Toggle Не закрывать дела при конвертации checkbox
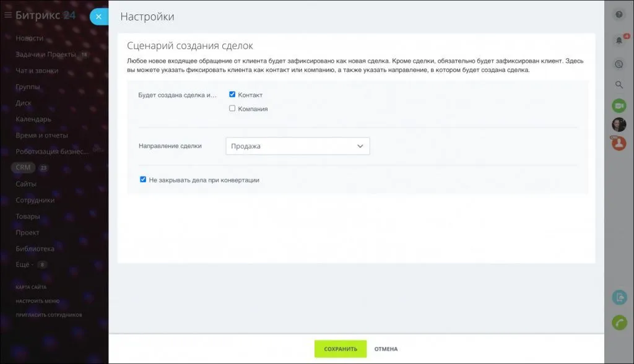 coord(143,180)
